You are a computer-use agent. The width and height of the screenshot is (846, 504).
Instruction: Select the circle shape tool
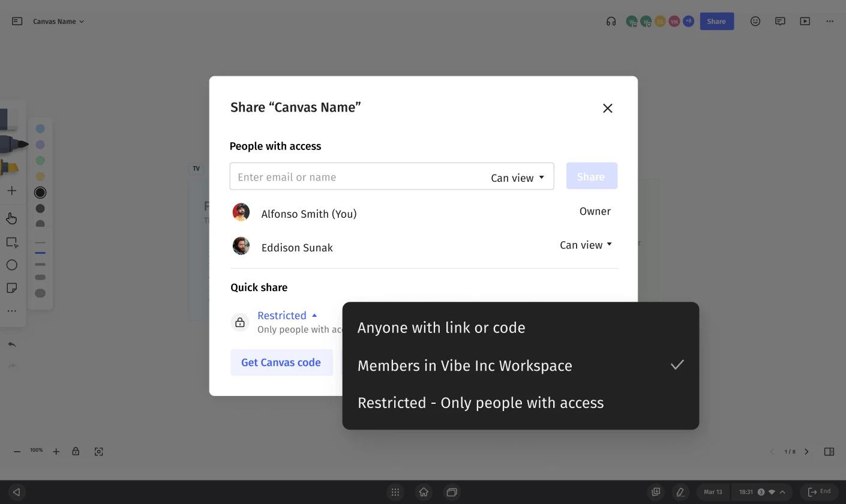pyautogui.click(x=11, y=265)
